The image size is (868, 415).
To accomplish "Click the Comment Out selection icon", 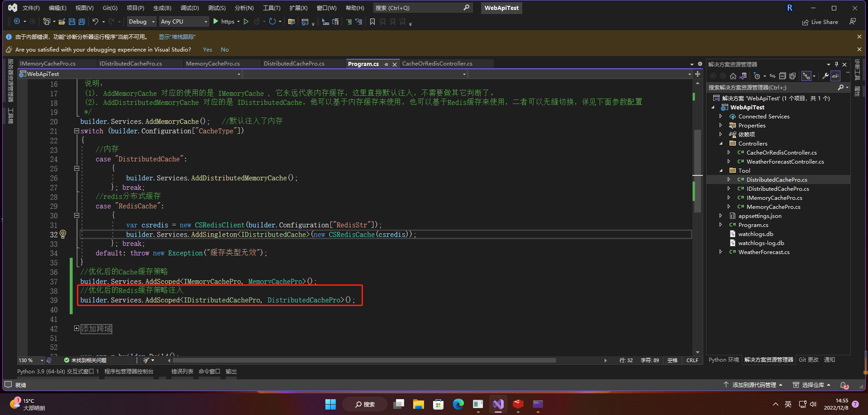I will click(x=349, y=22).
